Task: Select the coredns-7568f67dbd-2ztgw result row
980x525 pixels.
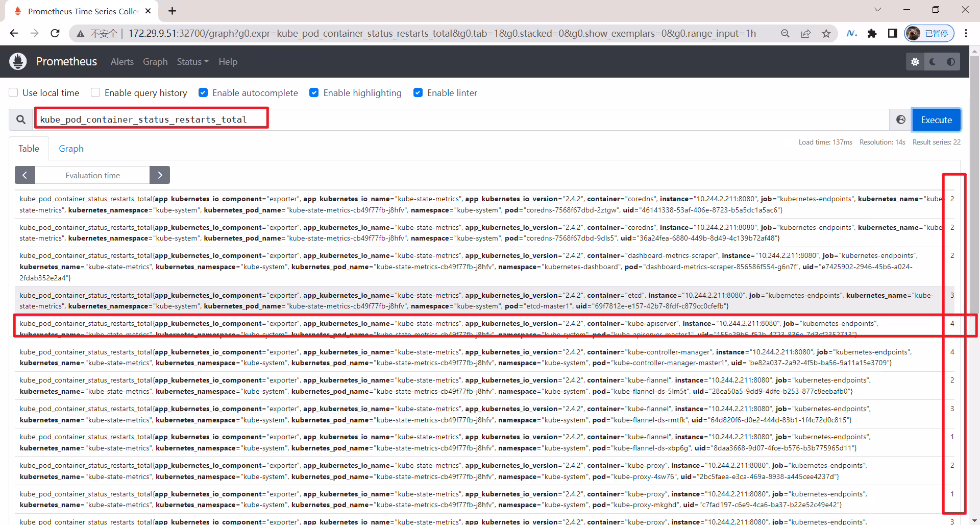Action: (485, 204)
